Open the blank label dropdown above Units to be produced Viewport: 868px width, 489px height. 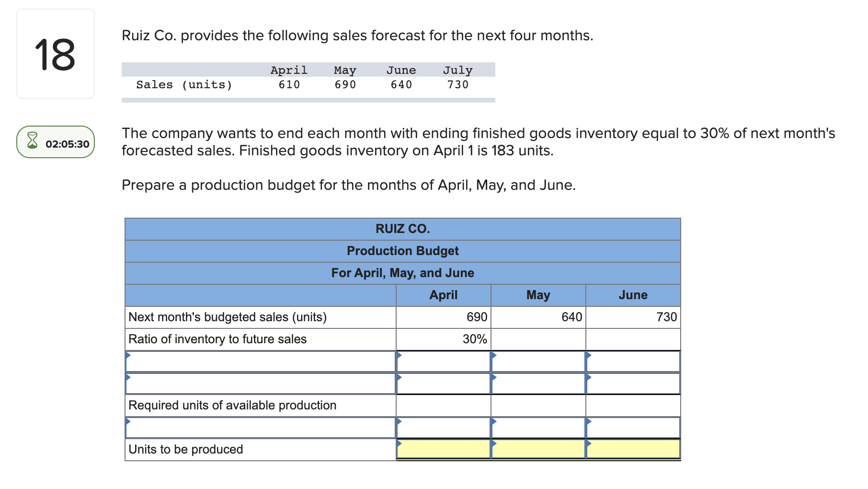[x=261, y=428]
